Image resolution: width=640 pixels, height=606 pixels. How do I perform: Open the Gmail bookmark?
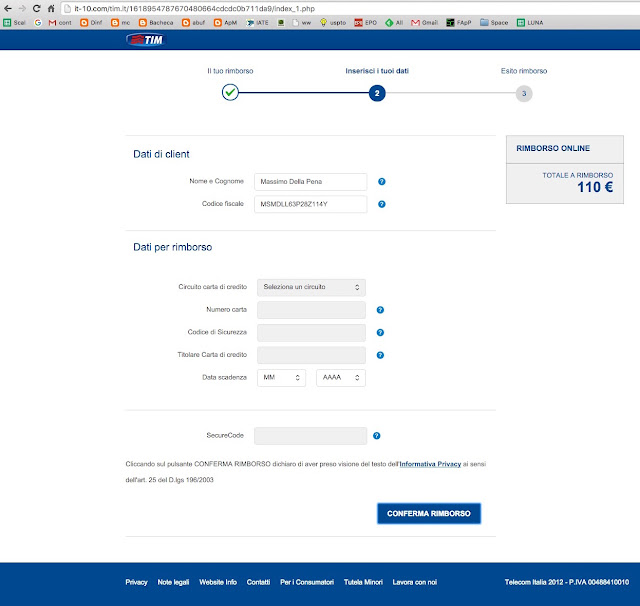point(424,23)
